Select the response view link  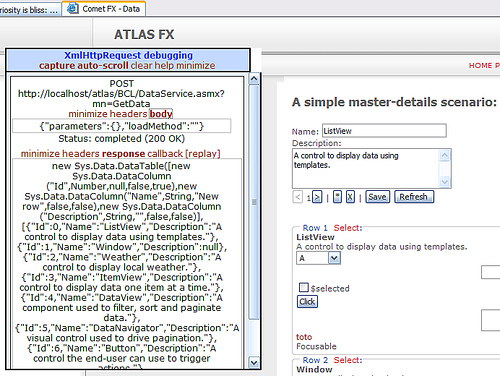click(123, 154)
